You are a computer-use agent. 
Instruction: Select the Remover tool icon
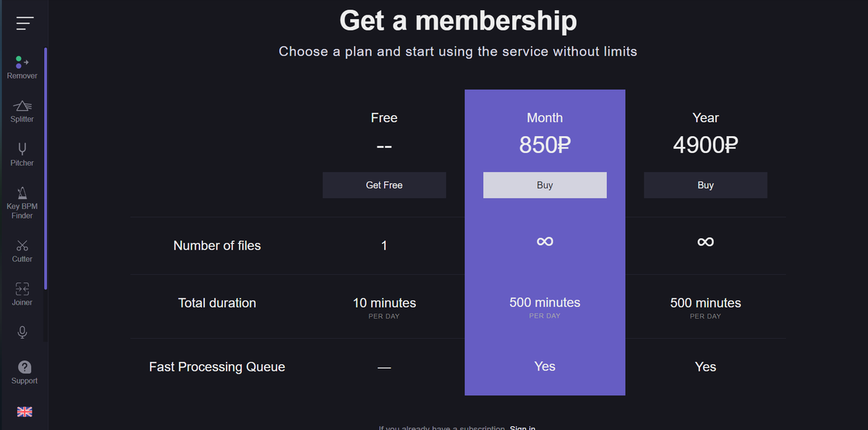point(22,62)
